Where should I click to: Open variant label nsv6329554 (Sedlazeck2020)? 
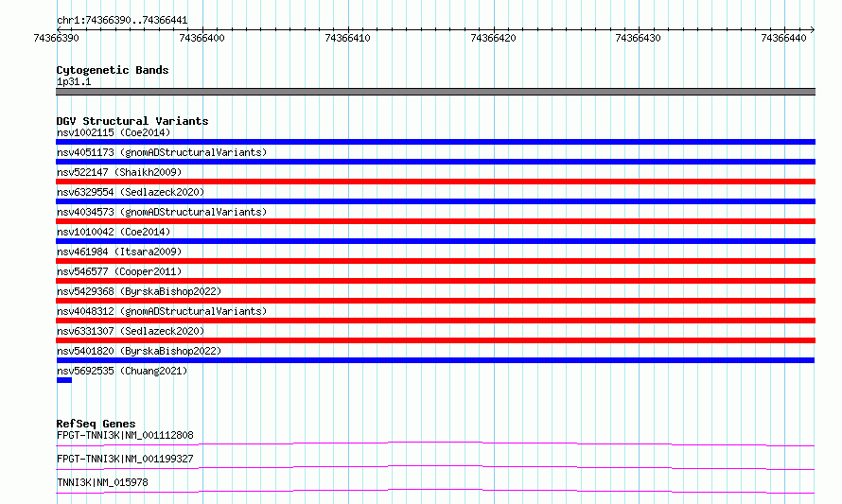click(x=131, y=192)
